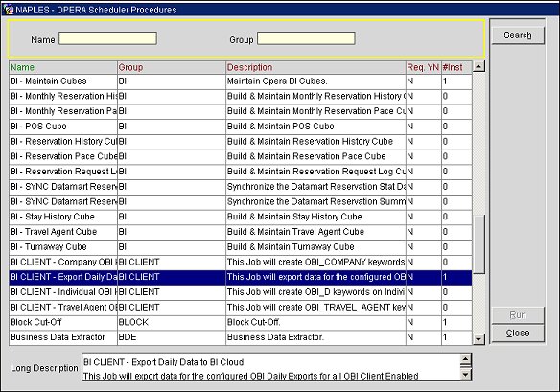Select BI CLIENT - Travel Agent OBI row
The width and height of the screenshot is (560, 392).
[x=241, y=308]
